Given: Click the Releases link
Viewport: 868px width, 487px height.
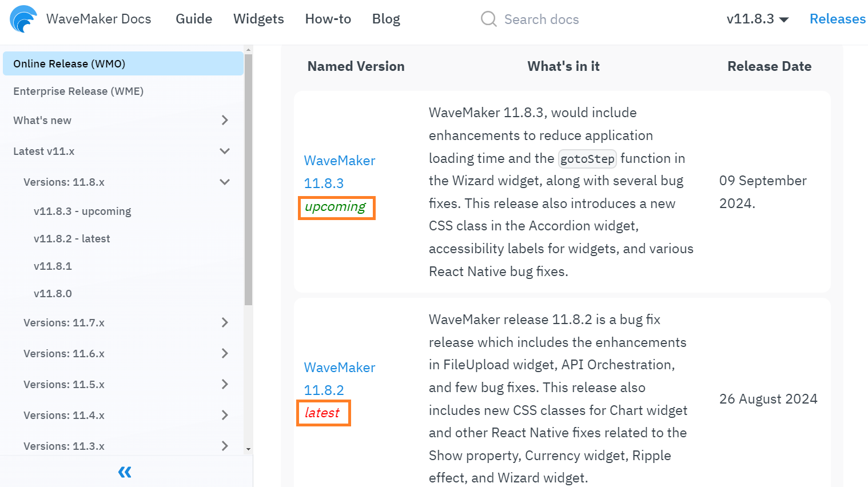Looking at the screenshot, I should pos(837,18).
